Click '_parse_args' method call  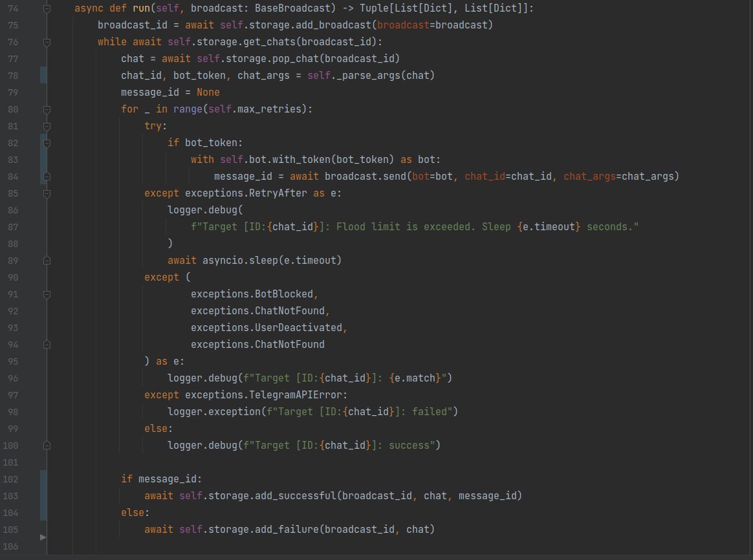[x=368, y=76]
